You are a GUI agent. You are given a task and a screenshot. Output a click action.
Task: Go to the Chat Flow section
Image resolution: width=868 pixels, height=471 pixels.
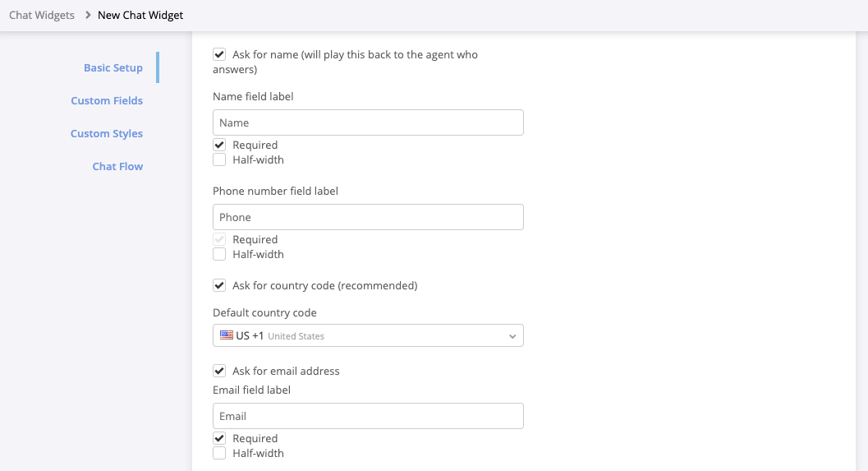(117, 166)
